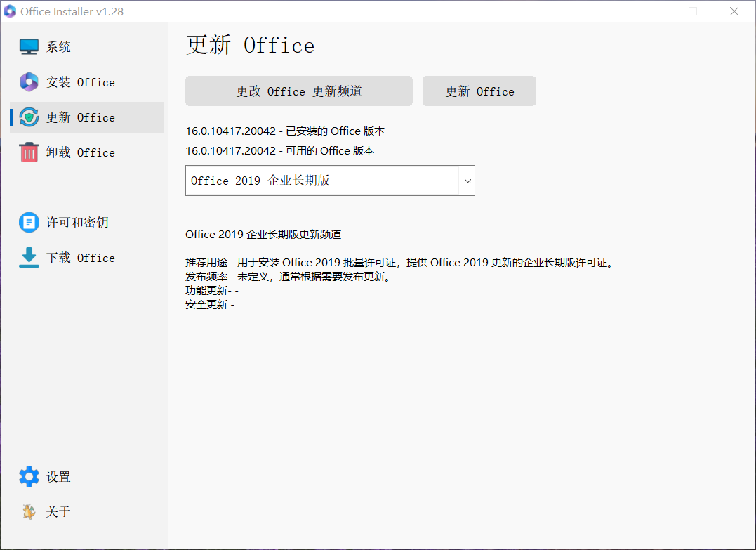
Task: Open the 系统 page label
Action: pyautogui.click(x=58, y=47)
